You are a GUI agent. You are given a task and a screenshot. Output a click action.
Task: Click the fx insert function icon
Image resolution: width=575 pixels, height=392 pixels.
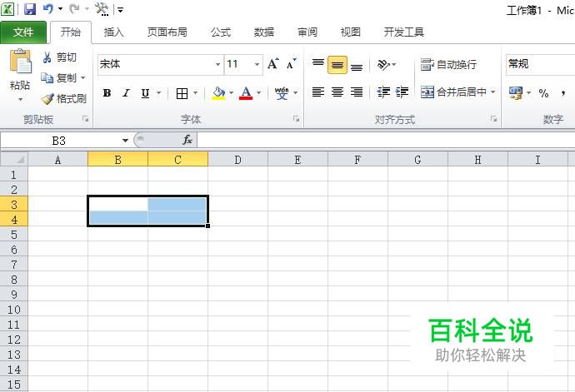tap(187, 140)
